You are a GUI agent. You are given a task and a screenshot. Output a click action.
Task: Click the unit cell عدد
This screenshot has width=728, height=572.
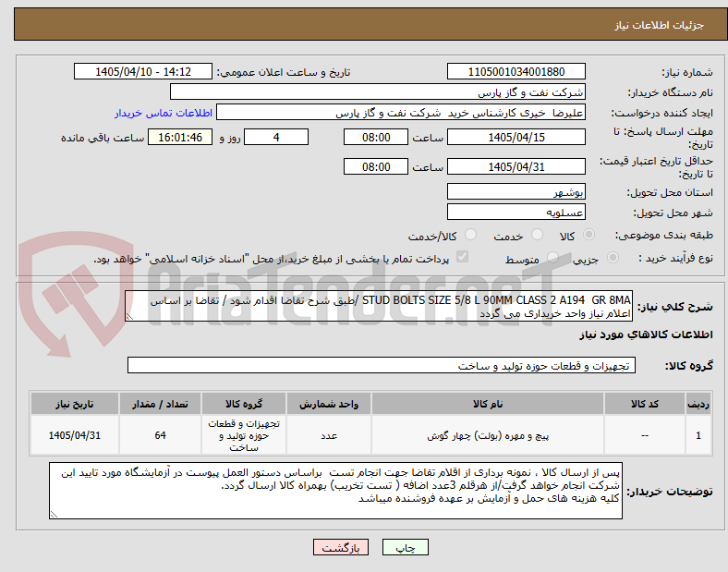[x=329, y=435]
